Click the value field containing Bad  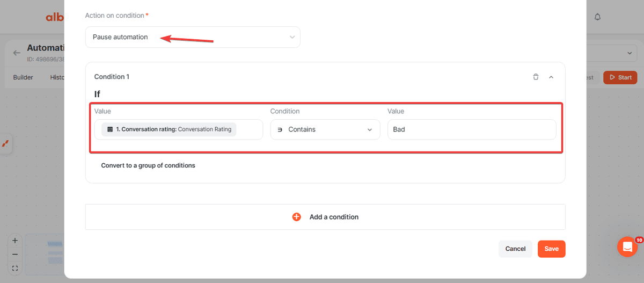click(x=472, y=129)
